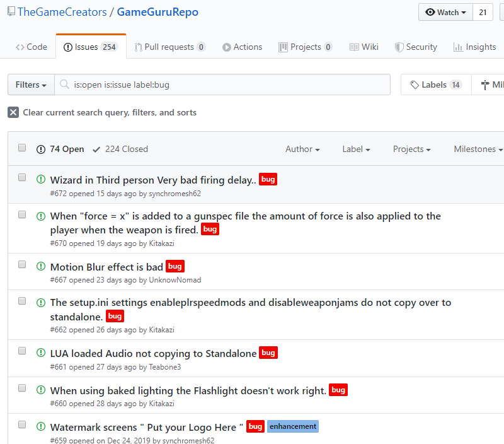The image size is (504, 444).
Task: Open the Filters dropdown
Action: click(31, 85)
